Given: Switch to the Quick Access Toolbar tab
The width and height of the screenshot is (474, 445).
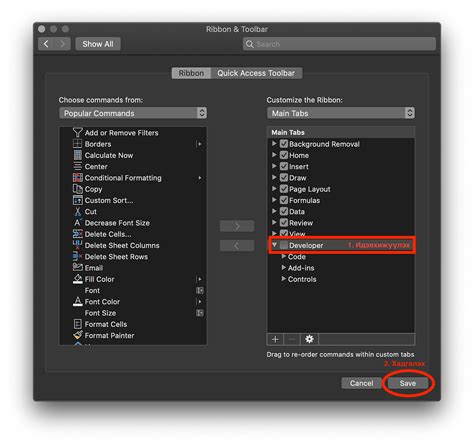Looking at the screenshot, I should pyautogui.click(x=256, y=73).
